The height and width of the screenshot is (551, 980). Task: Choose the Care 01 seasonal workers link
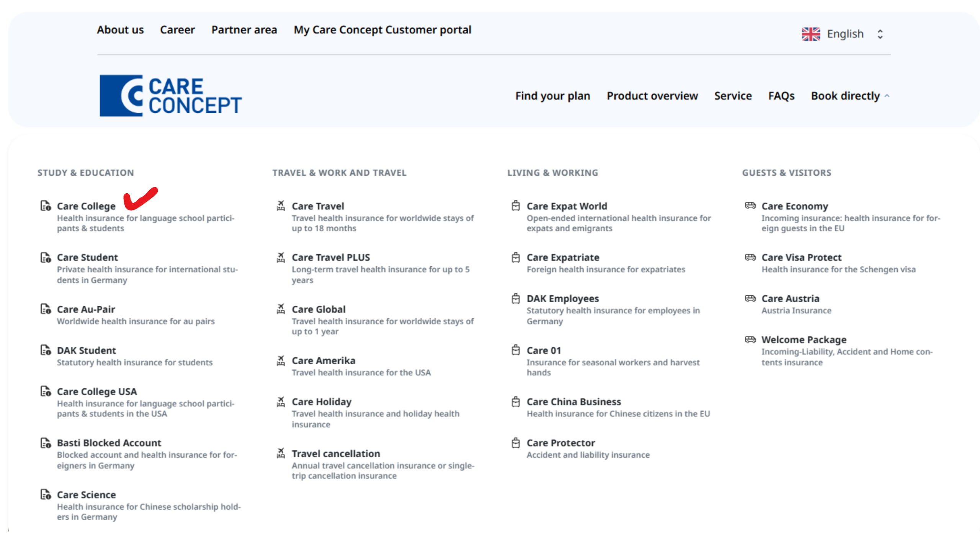click(544, 350)
